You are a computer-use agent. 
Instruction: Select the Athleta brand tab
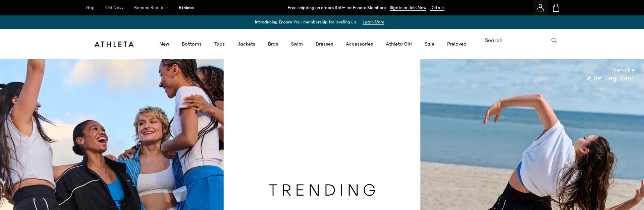click(186, 8)
